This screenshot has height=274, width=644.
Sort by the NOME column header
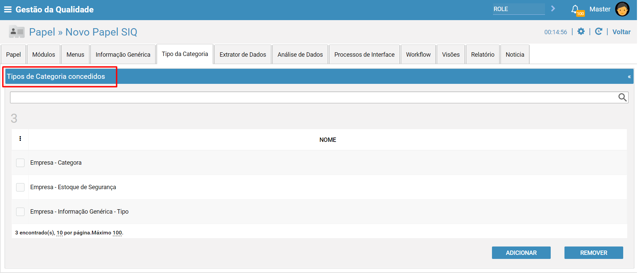[x=328, y=140]
